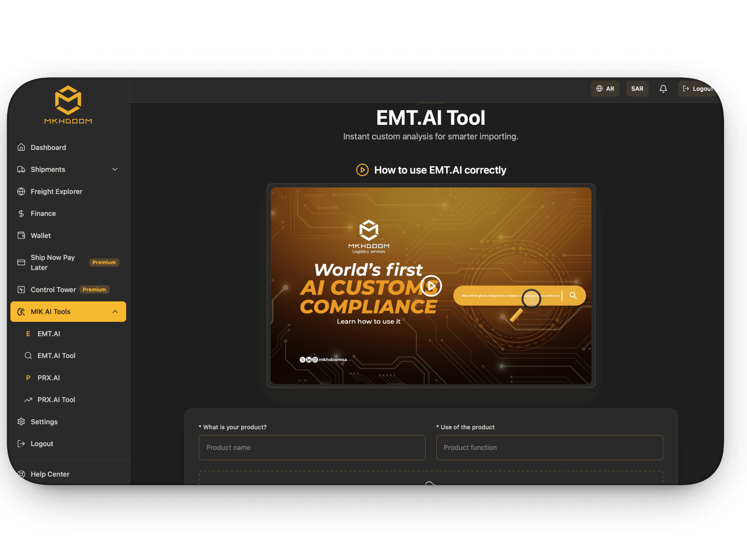The width and height of the screenshot is (747, 560).
Task: Switch language to AR
Action: coord(605,89)
